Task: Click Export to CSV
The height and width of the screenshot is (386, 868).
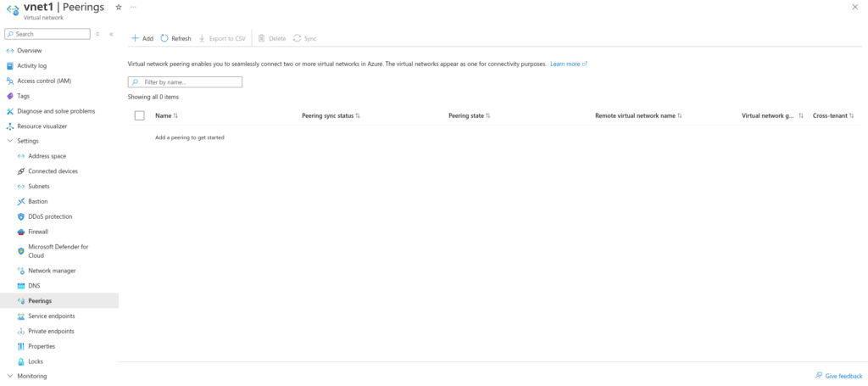Action: click(222, 38)
